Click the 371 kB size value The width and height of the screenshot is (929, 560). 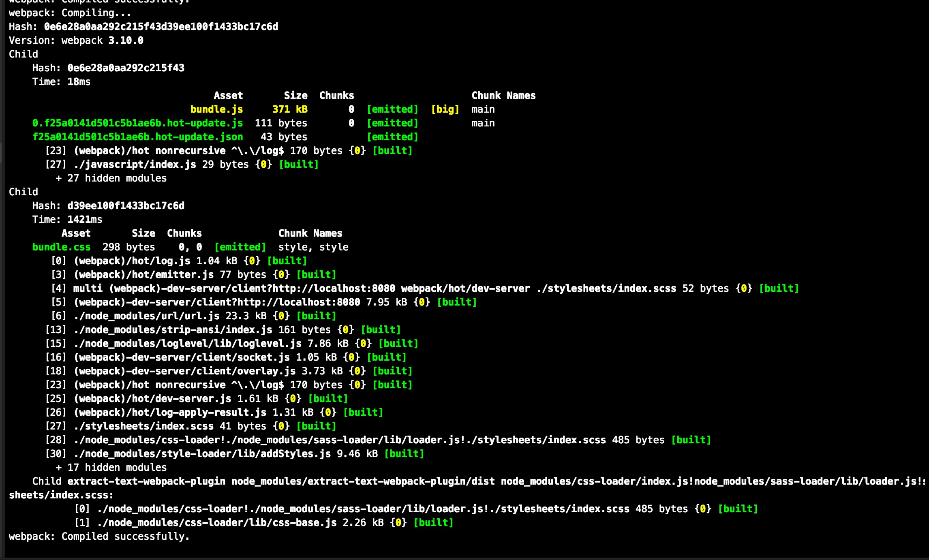tap(290, 109)
